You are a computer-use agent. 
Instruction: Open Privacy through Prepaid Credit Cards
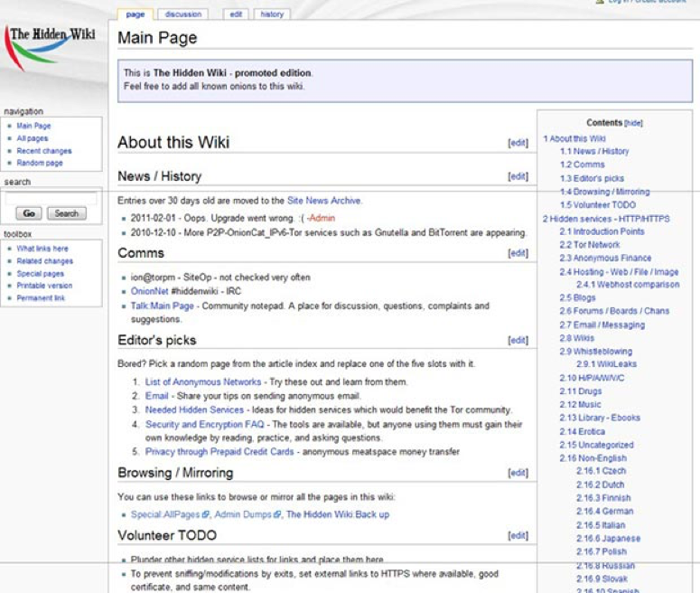click(x=219, y=452)
